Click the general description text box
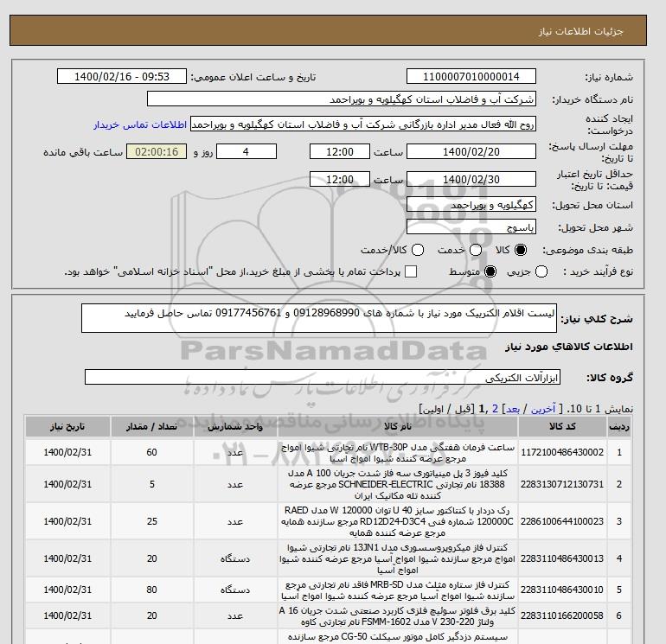Screen dimensions: 666x644 tap(319, 318)
